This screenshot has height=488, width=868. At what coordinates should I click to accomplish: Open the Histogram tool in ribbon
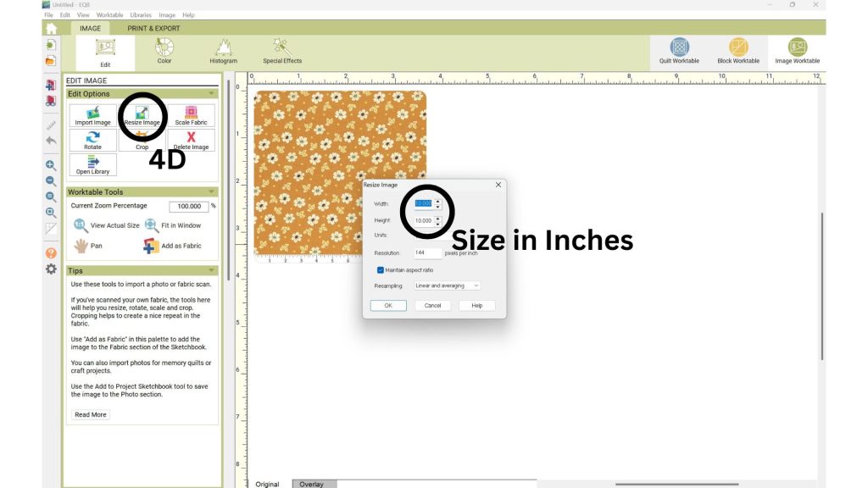[223, 51]
